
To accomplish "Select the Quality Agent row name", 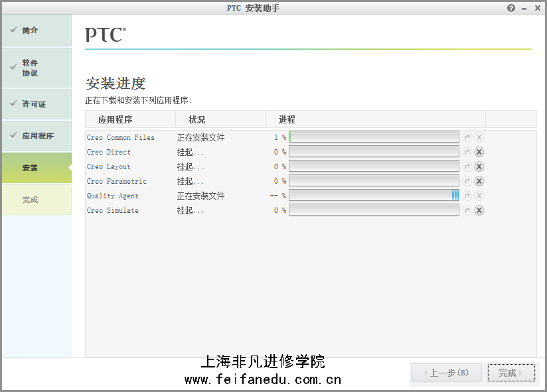I will pos(112,196).
